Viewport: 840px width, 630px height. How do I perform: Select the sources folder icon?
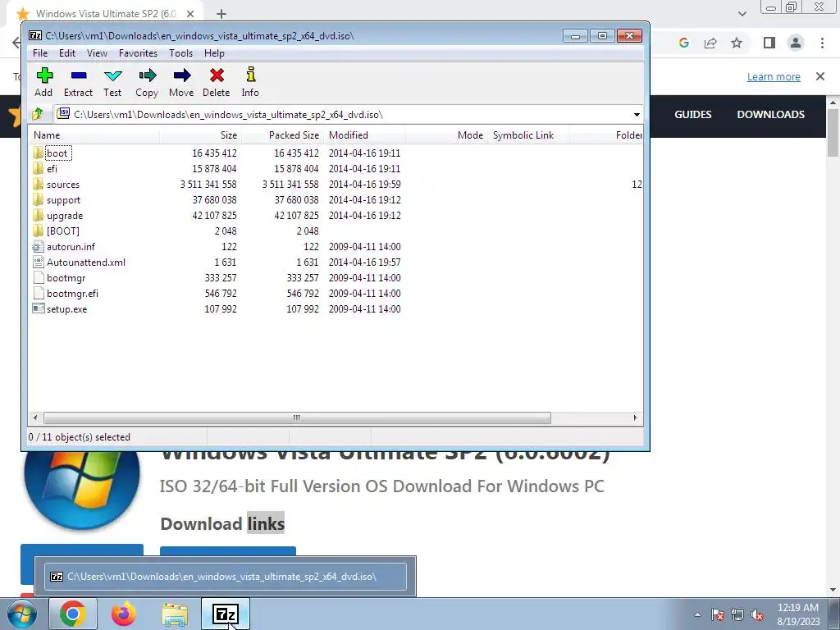click(x=38, y=185)
